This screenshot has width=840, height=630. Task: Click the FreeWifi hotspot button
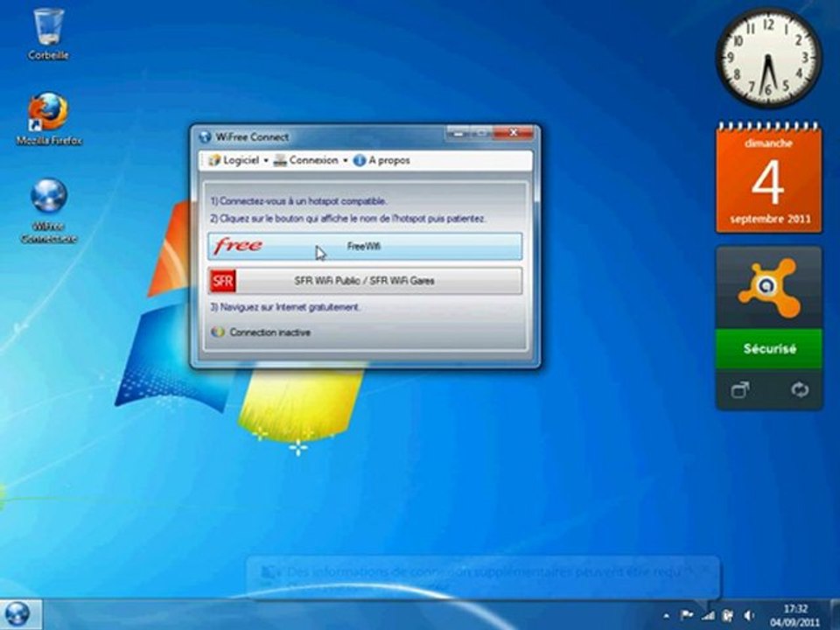point(365,247)
